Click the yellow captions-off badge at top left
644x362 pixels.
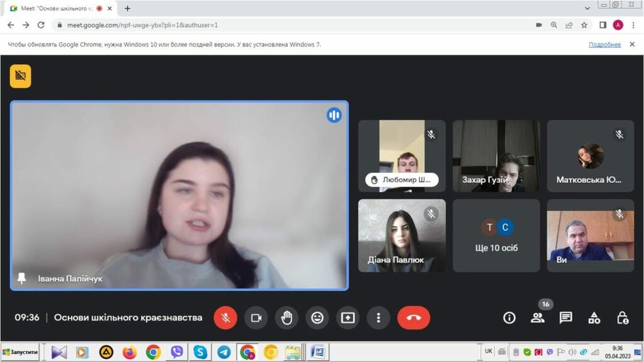coord(20,76)
